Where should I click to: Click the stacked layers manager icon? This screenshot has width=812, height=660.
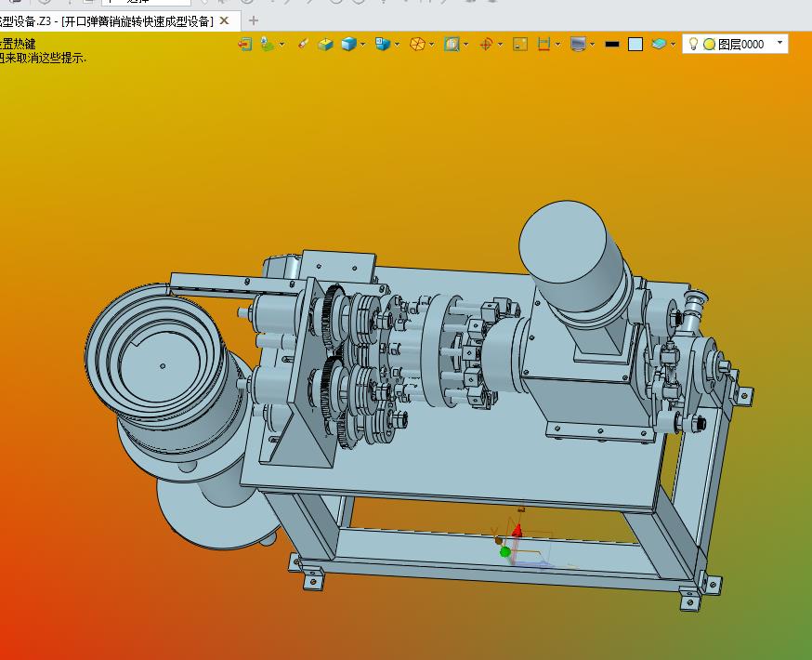659,44
